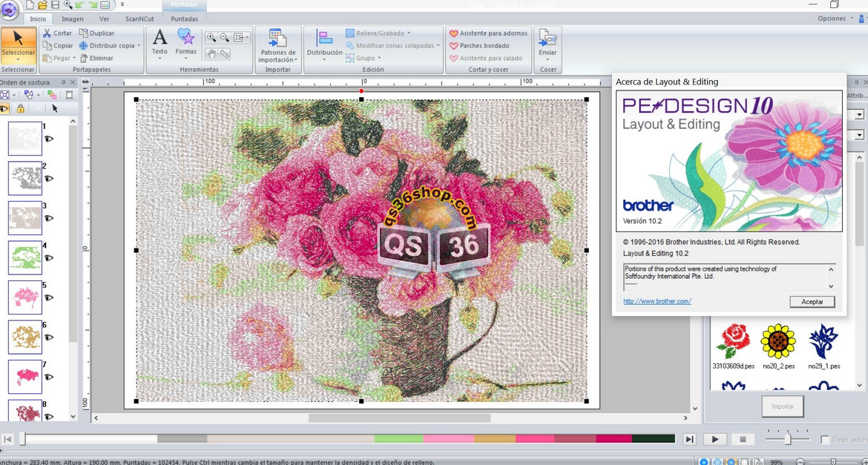Select the green thread color segment
Image resolution: width=868 pixels, height=465 pixels.
(398, 439)
